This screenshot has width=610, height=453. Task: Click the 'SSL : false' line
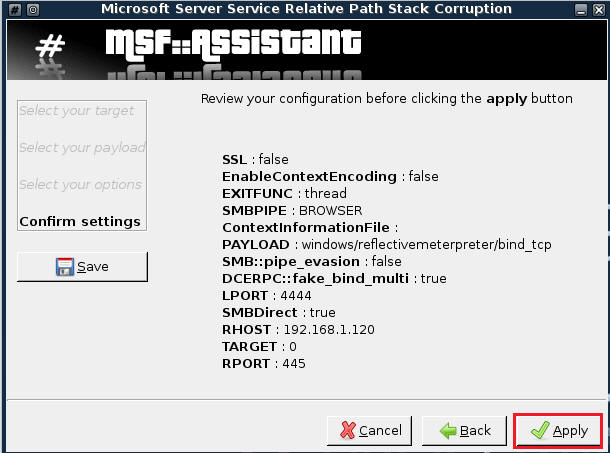(255, 160)
